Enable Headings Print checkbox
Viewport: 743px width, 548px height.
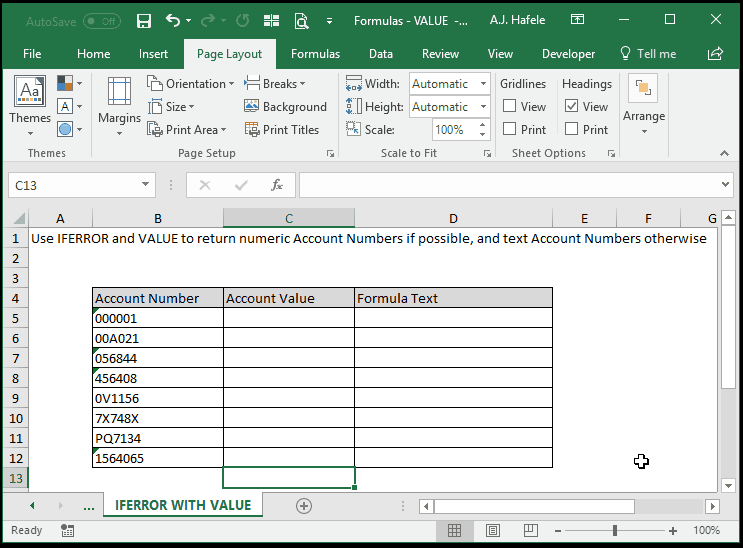[571, 128]
